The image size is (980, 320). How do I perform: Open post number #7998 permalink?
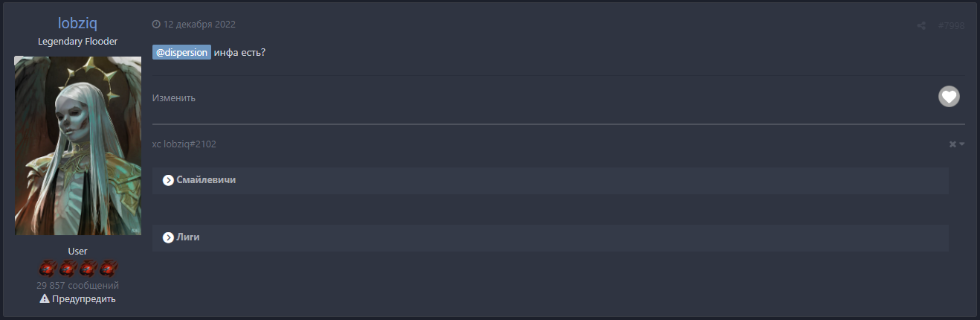(951, 25)
